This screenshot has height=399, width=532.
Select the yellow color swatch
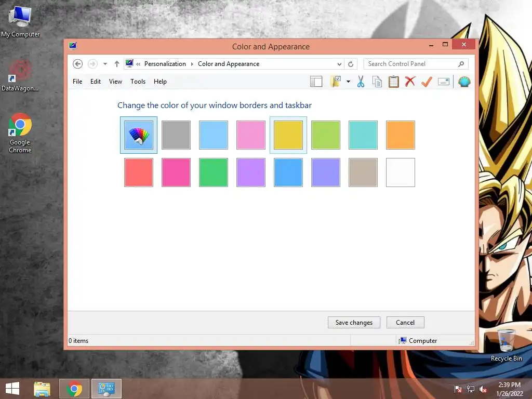(x=288, y=135)
